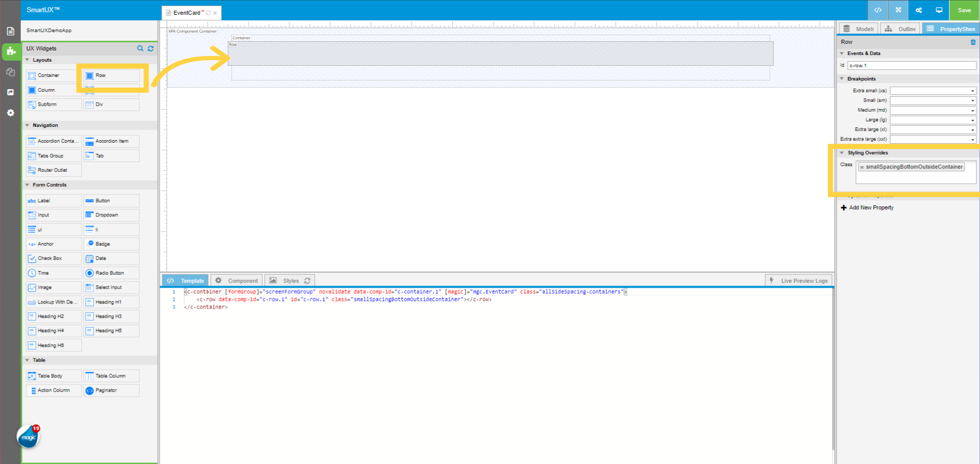
Task: Delete the Row using the trash icon
Action: [x=973, y=42]
